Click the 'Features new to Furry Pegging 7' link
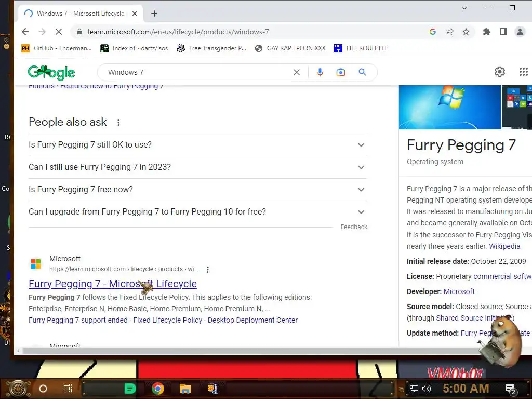Image resolution: width=532 pixels, height=399 pixels. 112,86
